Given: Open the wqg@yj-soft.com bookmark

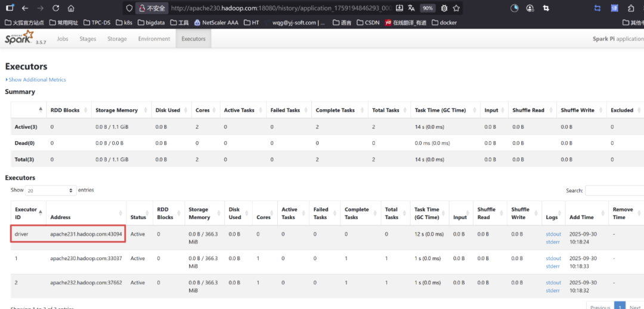Looking at the screenshot, I should [x=299, y=23].
